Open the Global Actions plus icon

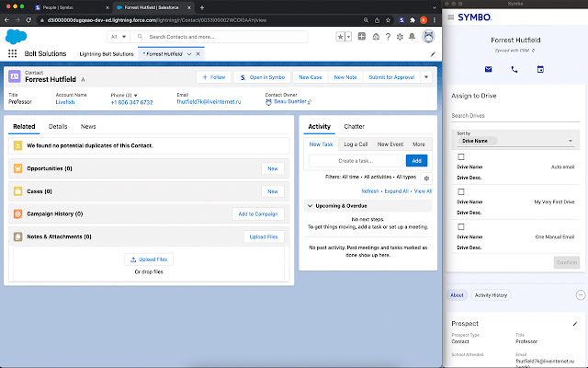pyautogui.click(x=361, y=37)
